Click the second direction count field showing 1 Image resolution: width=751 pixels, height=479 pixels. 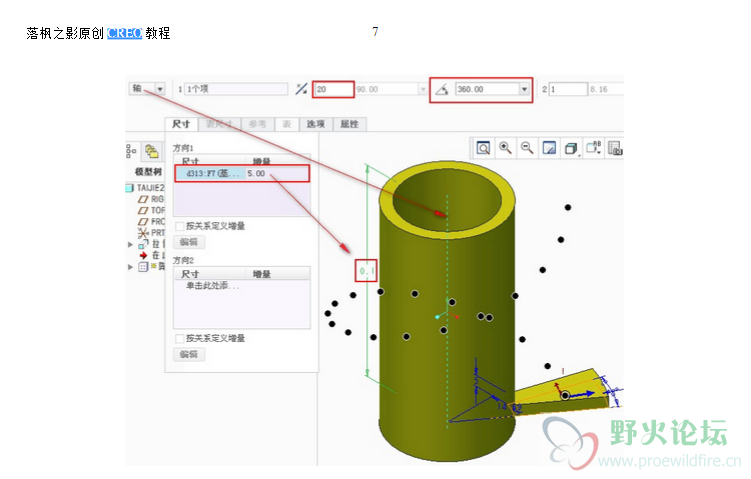[x=568, y=89]
